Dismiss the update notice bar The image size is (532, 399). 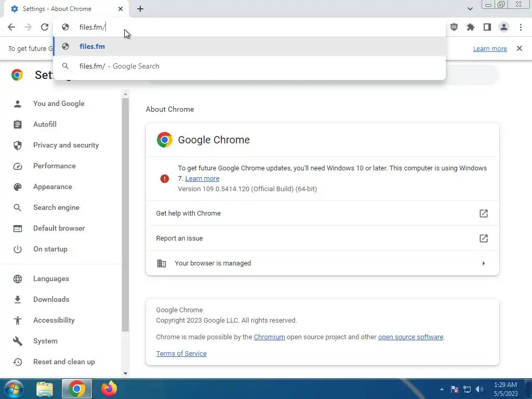(520, 48)
